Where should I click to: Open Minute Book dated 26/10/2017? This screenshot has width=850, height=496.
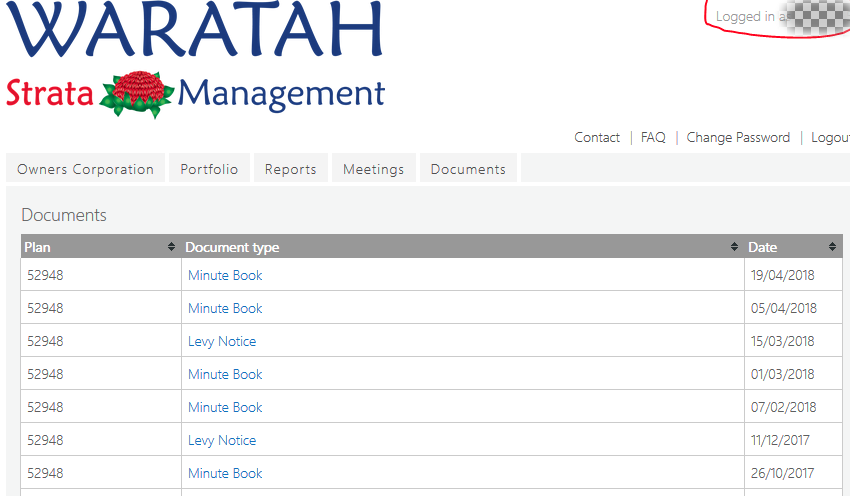[225, 473]
